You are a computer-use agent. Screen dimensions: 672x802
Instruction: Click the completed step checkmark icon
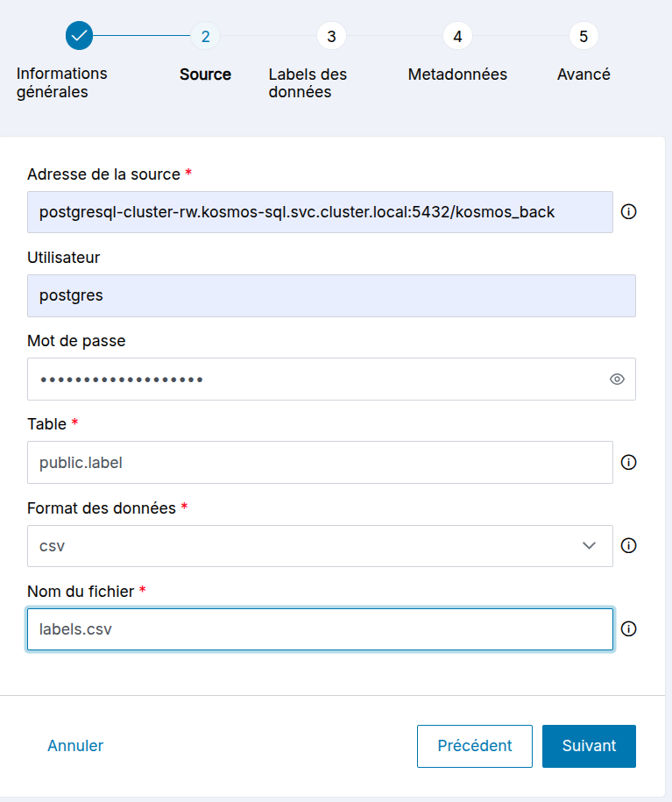click(x=79, y=36)
